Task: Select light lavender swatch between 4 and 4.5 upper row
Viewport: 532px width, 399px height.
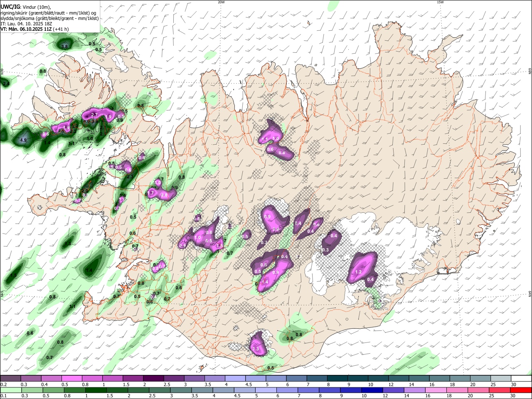Action: (x=235, y=378)
